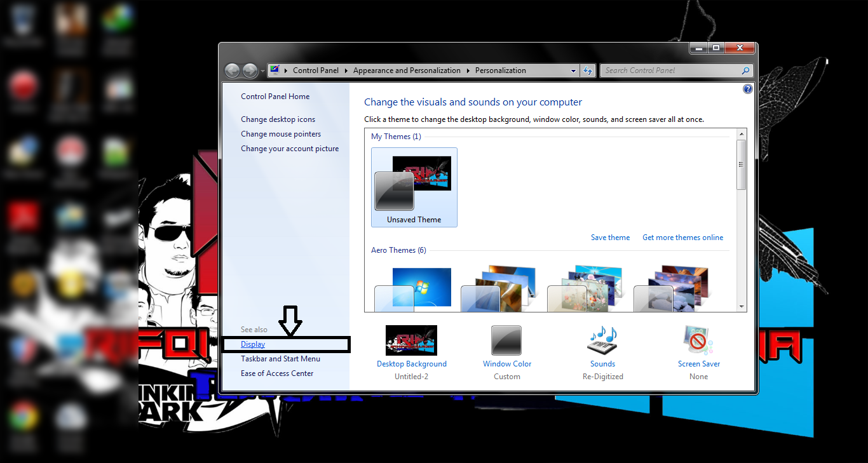Maximize the Personalization window
Screen dimensions: 868x463
click(x=715, y=48)
